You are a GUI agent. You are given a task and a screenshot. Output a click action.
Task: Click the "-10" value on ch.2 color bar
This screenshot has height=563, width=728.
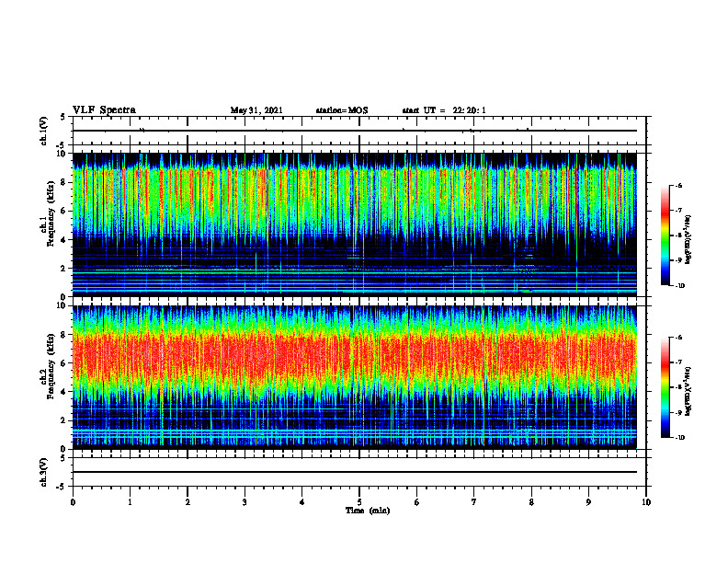click(x=679, y=438)
